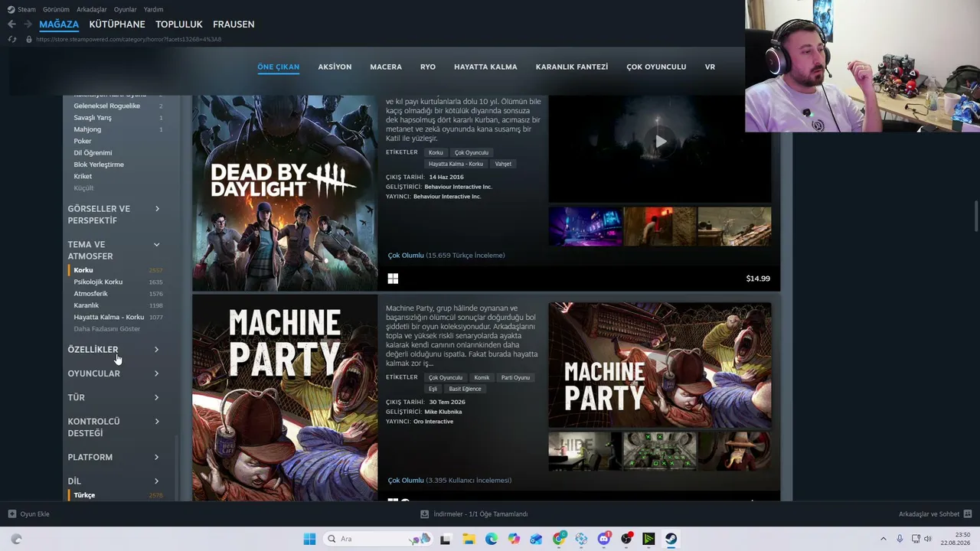This screenshot has height=551, width=980.
Task: Click Küçült to collapse the list
Action: pyautogui.click(x=83, y=188)
